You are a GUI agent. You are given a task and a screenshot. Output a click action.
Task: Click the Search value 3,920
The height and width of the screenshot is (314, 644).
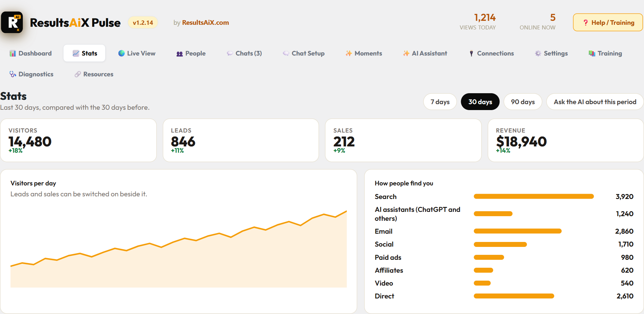tap(624, 197)
